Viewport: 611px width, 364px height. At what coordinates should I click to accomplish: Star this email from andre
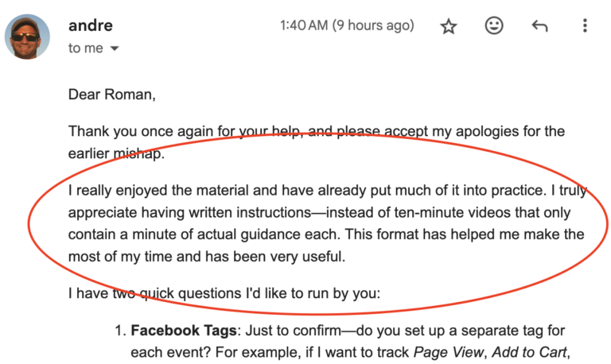point(449,26)
